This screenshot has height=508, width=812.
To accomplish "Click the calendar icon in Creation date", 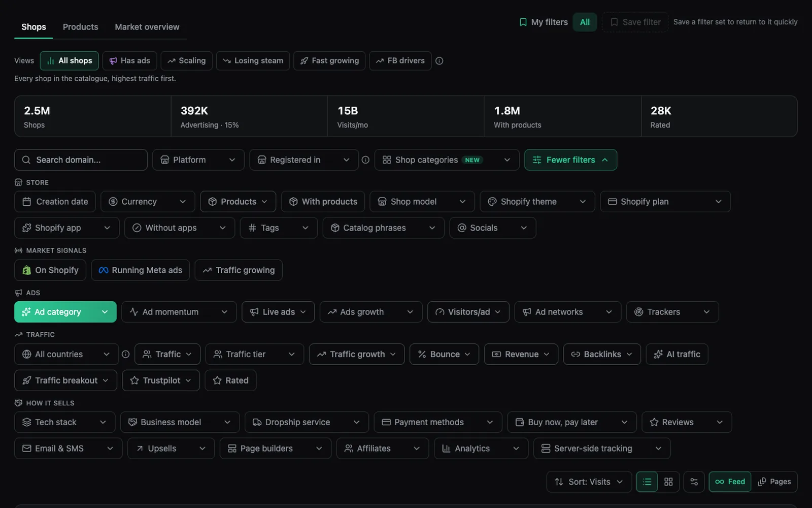I will click(27, 202).
